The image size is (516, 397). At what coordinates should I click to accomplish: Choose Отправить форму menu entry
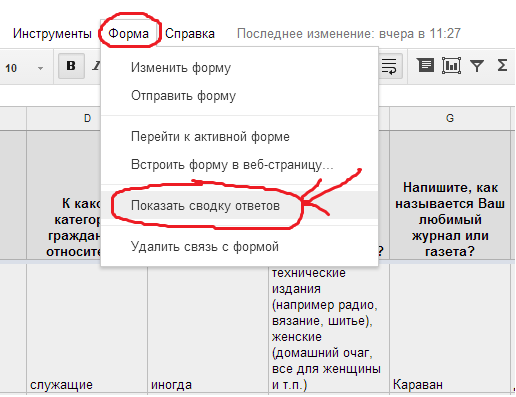point(239,96)
